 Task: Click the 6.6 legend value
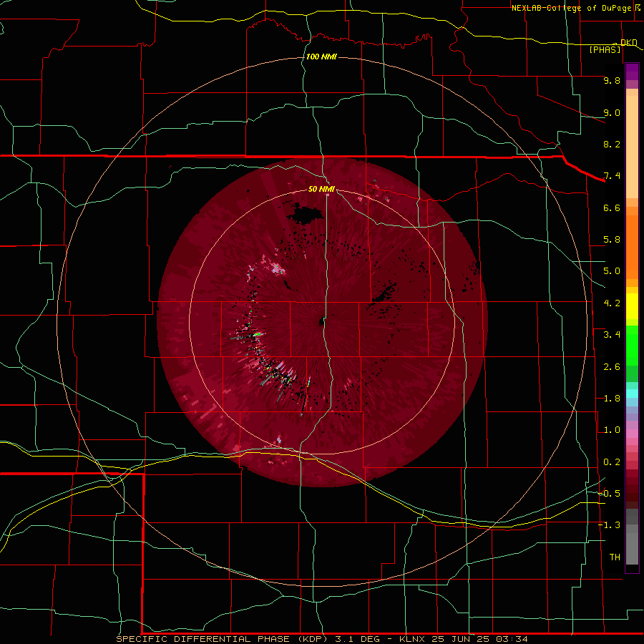tap(612, 208)
